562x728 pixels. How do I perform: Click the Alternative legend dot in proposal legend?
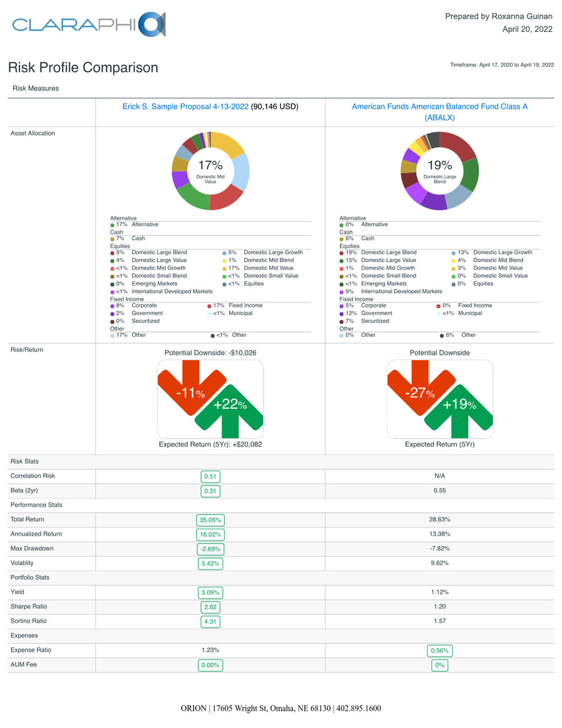(x=113, y=224)
